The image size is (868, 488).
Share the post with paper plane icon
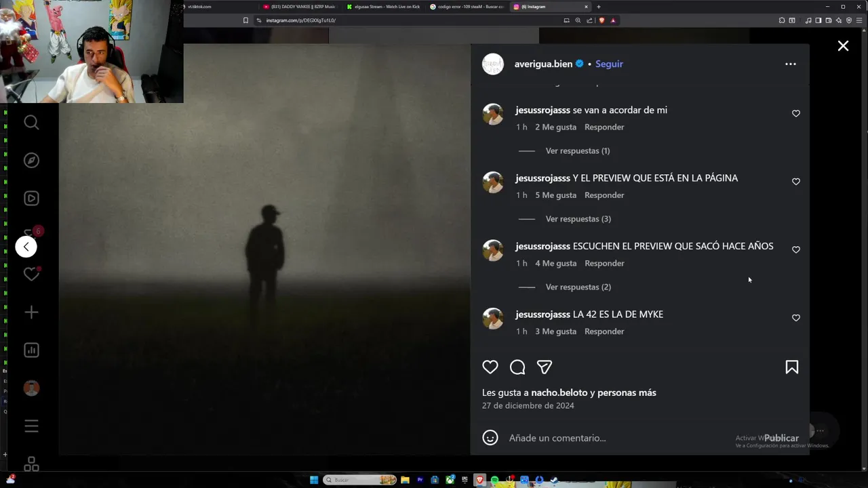tap(545, 367)
